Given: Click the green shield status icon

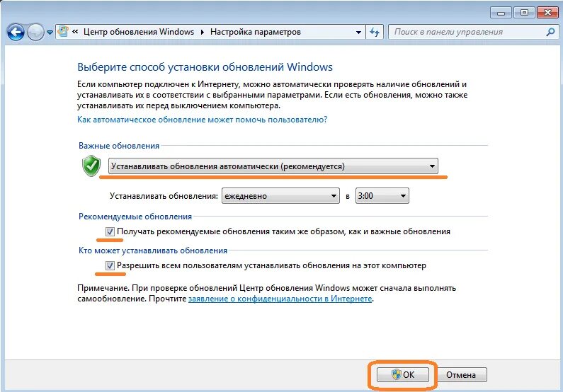Looking at the screenshot, I should (91, 166).
